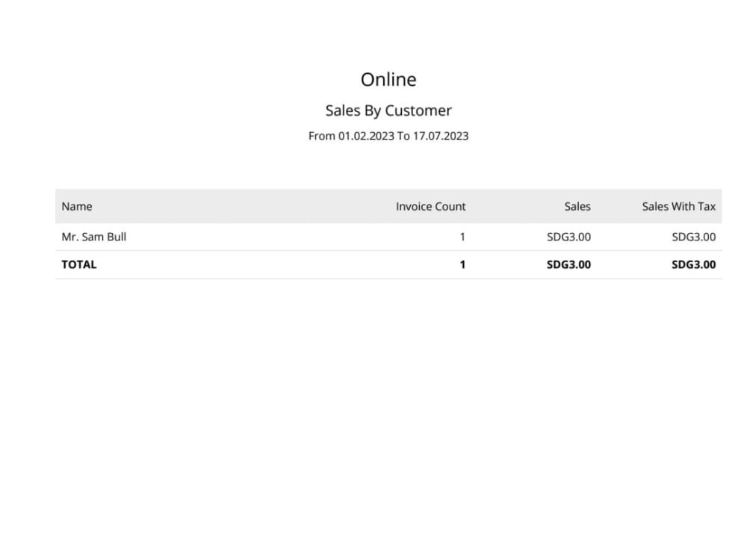Image resolution: width=747 pixels, height=560 pixels.
Task: Click the bold total Sales amount
Action: pyautogui.click(x=568, y=265)
